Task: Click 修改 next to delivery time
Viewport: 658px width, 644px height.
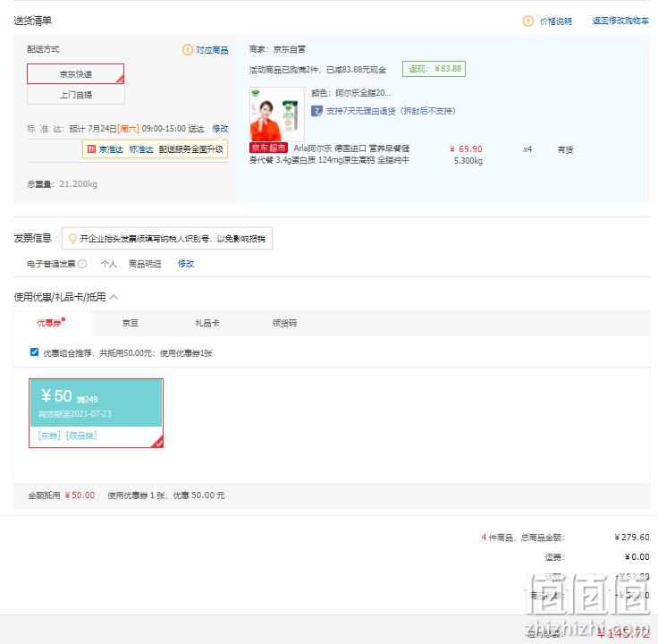Action: [220, 129]
